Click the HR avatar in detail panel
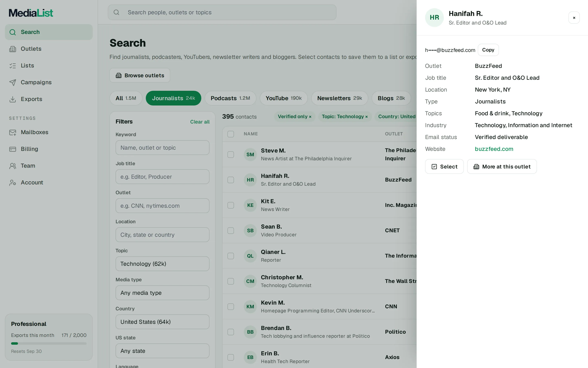The width and height of the screenshot is (588, 368). [x=434, y=18]
